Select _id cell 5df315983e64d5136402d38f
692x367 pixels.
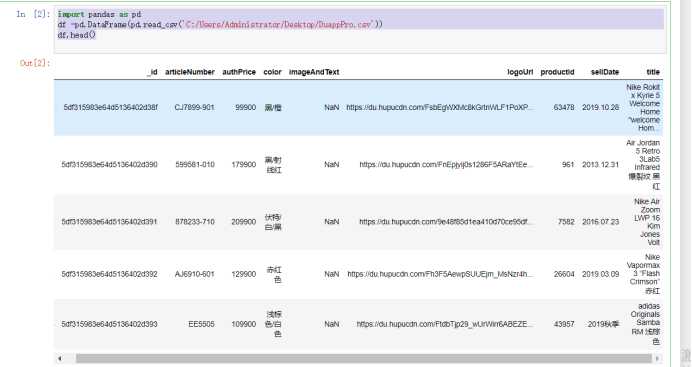pos(110,108)
